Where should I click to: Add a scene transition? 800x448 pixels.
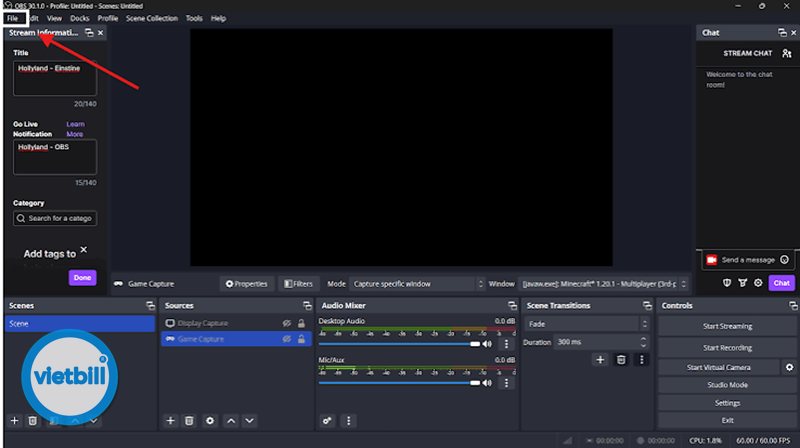[x=600, y=360]
